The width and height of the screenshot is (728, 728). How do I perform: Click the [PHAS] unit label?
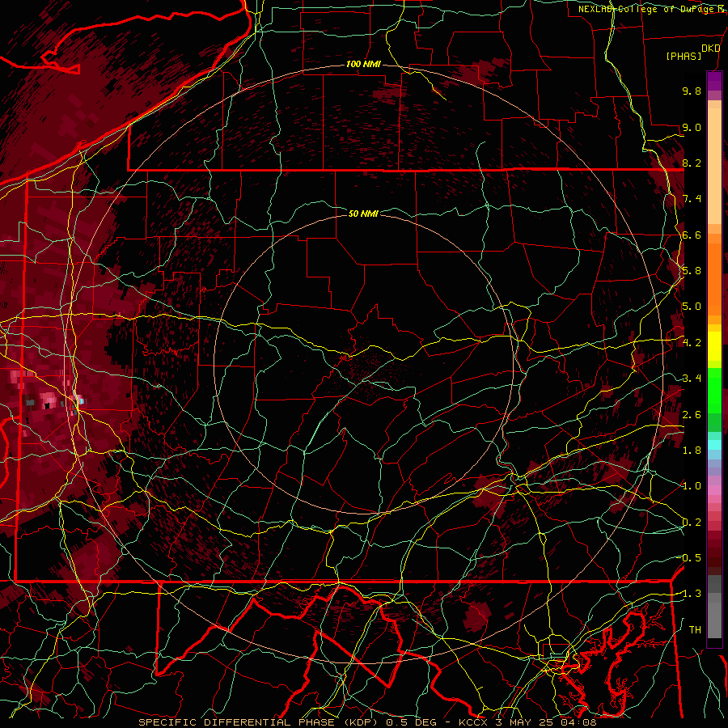[x=684, y=56]
